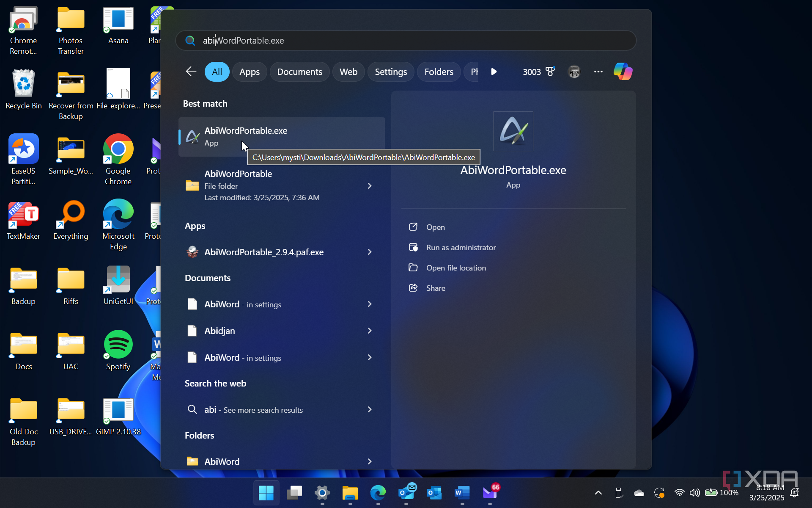Image resolution: width=812 pixels, height=508 pixels.
Task: Select Microsoft Edge desktop shortcut
Action: [118, 225]
